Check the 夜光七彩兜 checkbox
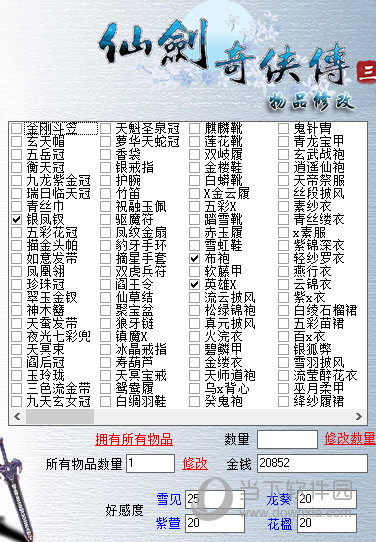This screenshot has width=376, height=542. pos(16,336)
